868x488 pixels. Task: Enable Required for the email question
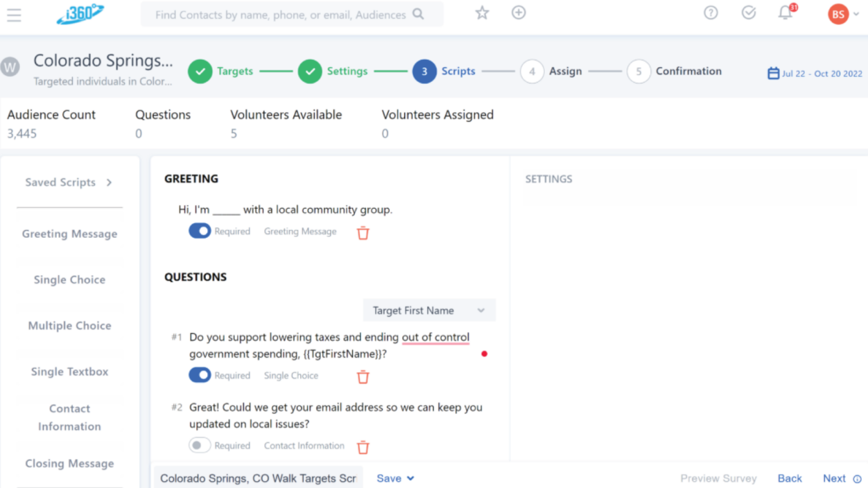pyautogui.click(x=199, y=446)
